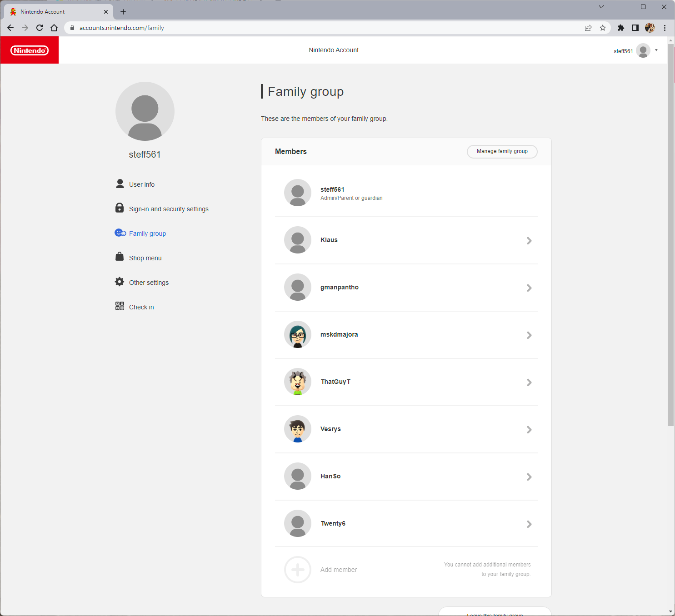
Task: Go to the browser home page
Action: [x=54, y=28]
